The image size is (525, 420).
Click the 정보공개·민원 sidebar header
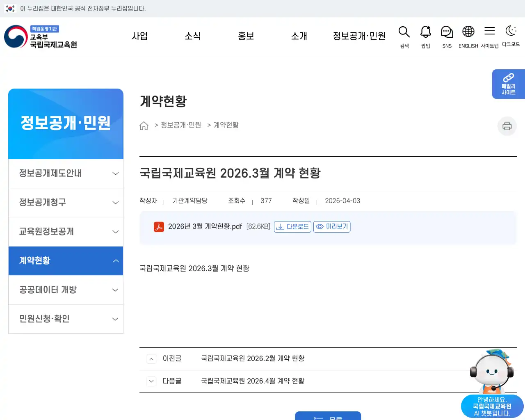coord(66,124)
